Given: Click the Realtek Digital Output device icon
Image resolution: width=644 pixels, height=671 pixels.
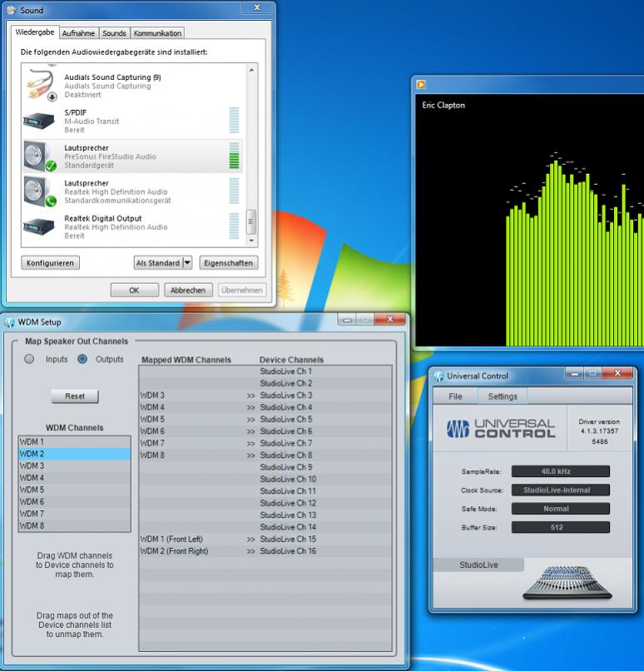Looking at the screenshot, I should (38, 226).
